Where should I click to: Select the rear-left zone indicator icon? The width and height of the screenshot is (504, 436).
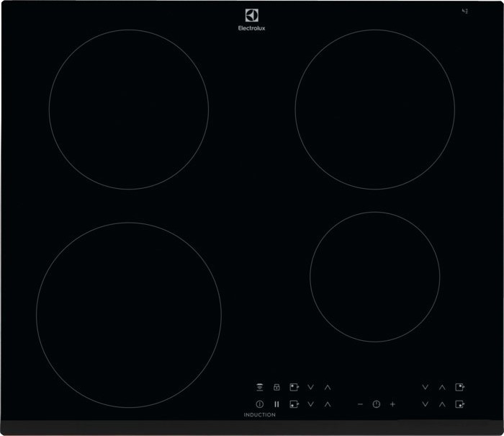294,387
